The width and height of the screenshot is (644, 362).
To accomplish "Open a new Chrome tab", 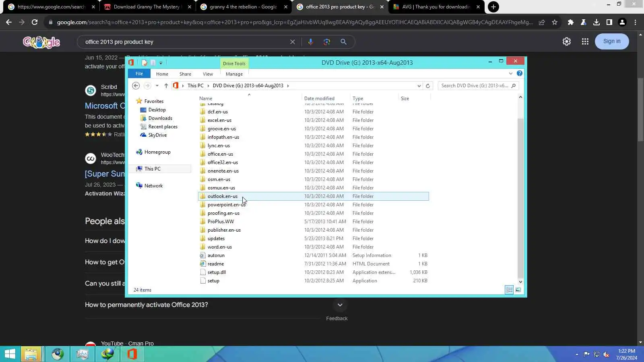I will [x=493, y=7].
